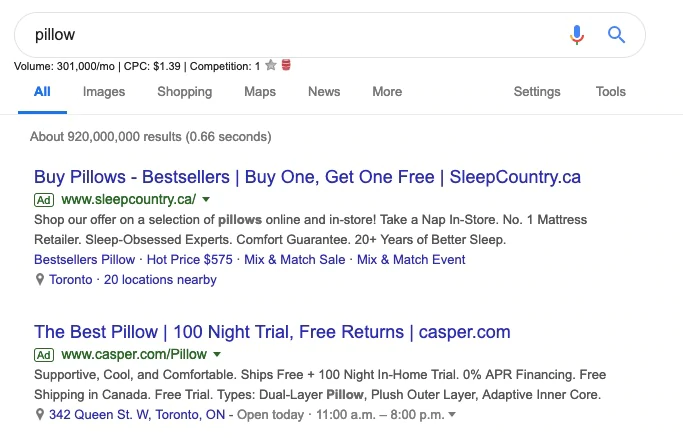Click the microphone voice search icon

coord(576,35)
